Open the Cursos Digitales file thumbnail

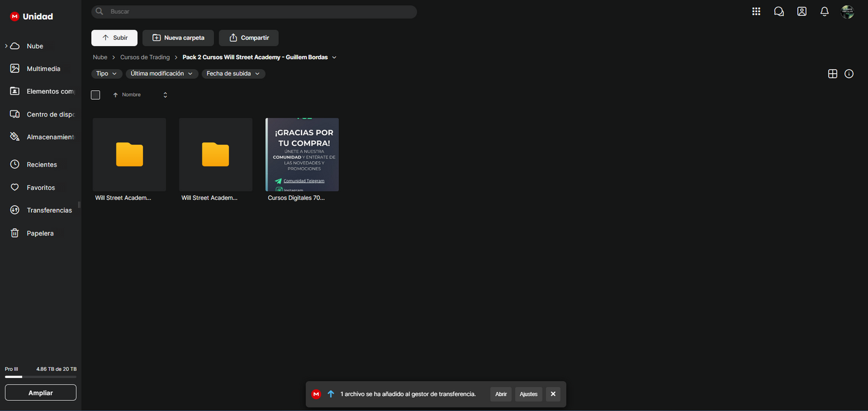click(x=302, y=154)
